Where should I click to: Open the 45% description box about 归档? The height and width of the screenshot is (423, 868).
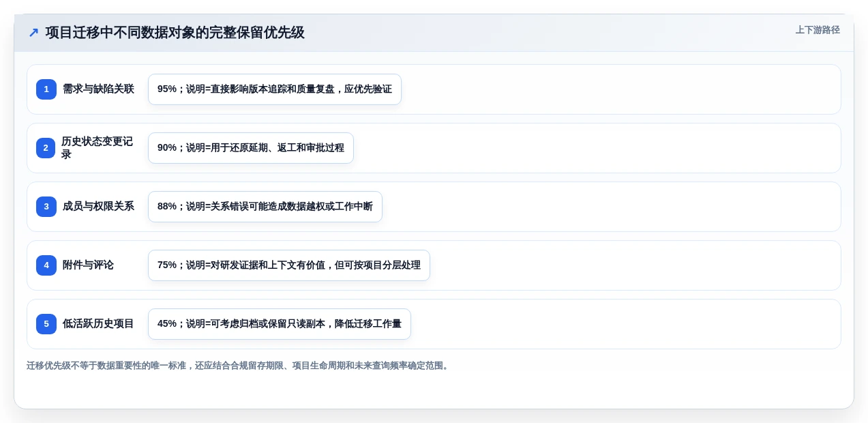point(280,324)
